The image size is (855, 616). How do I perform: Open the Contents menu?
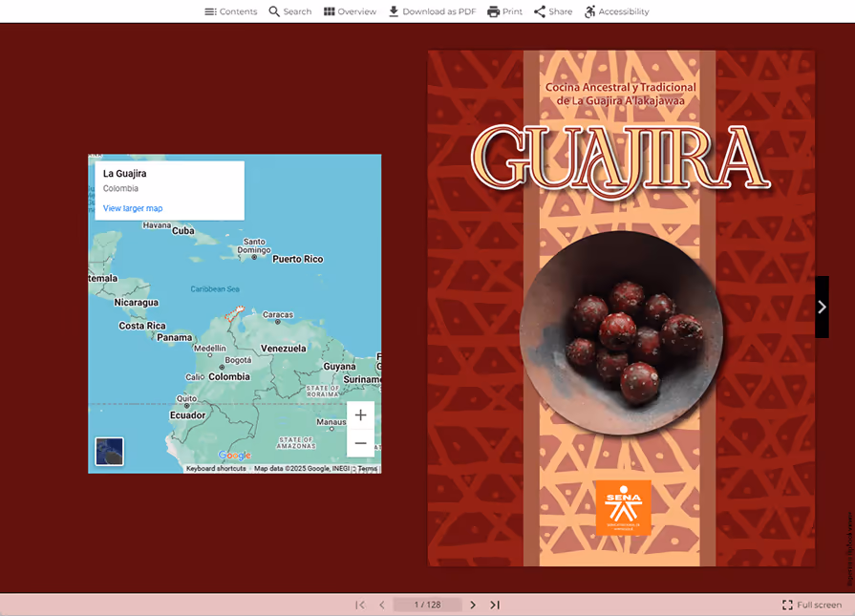[x=230, y=11]
